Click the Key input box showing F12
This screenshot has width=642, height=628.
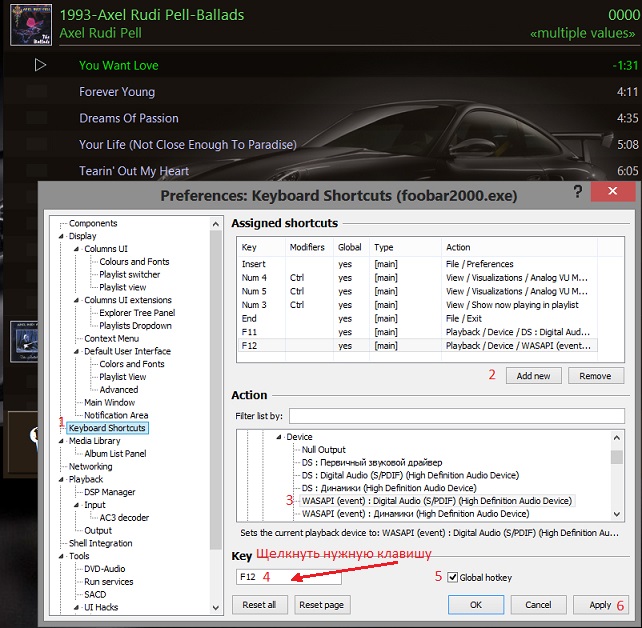(288, 577)
